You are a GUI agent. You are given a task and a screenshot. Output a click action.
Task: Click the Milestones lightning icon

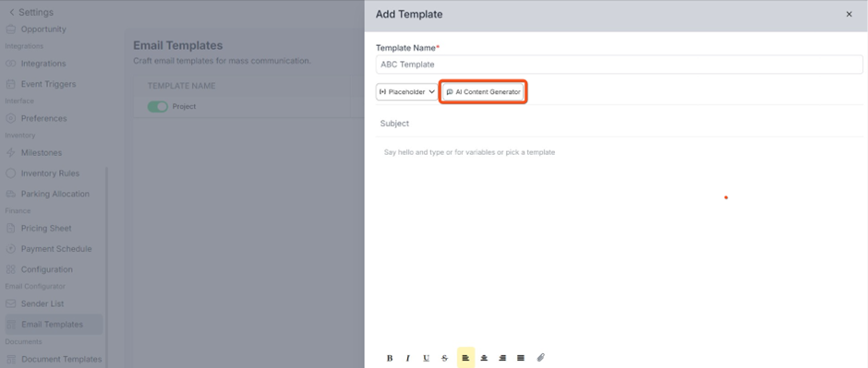coord(10,152)
